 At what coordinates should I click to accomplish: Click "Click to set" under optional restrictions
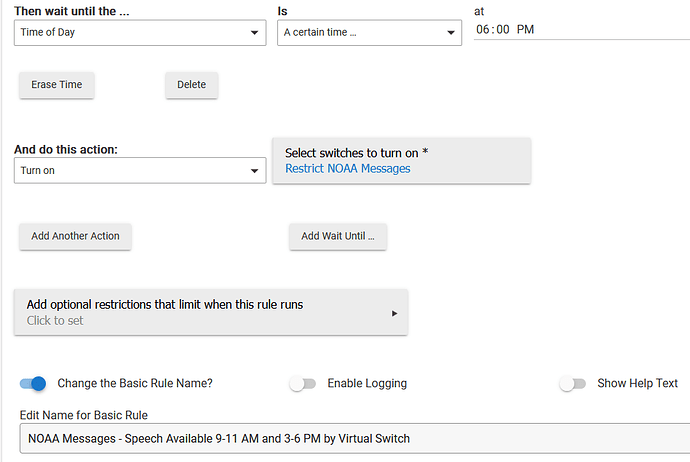(55, 321)
